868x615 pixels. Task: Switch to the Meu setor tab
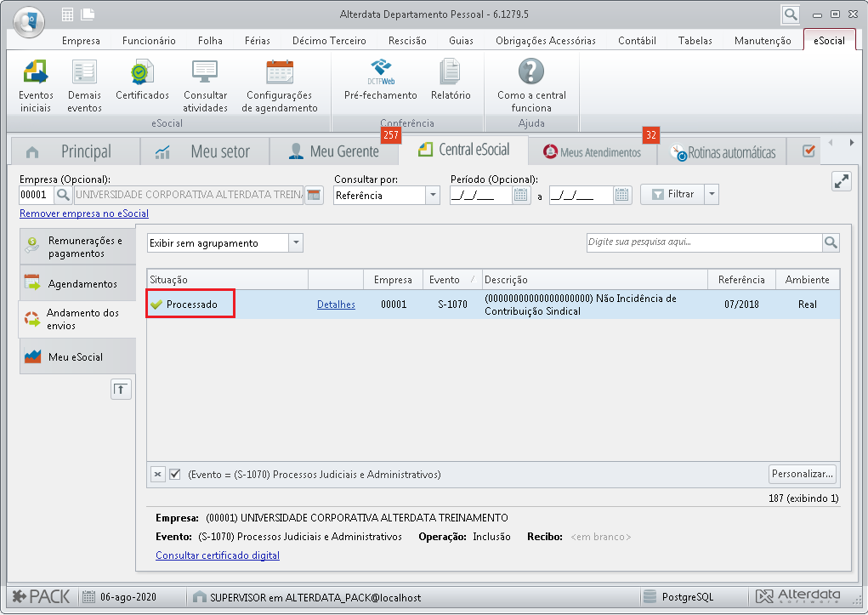pos(205,151)
